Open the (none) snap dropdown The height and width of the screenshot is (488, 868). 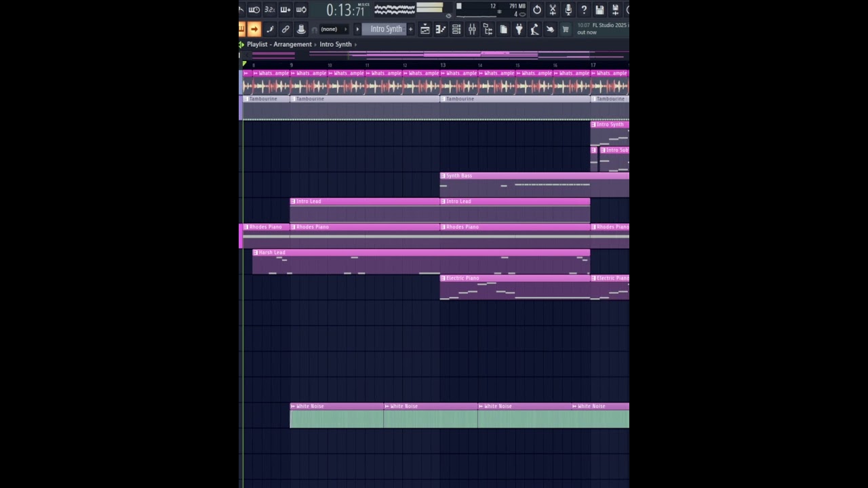click(x=334, y=29)
